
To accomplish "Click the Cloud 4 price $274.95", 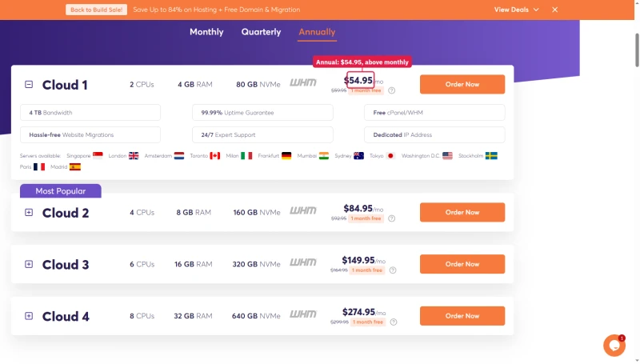I will pyautogui.click(x=358, y=312).
